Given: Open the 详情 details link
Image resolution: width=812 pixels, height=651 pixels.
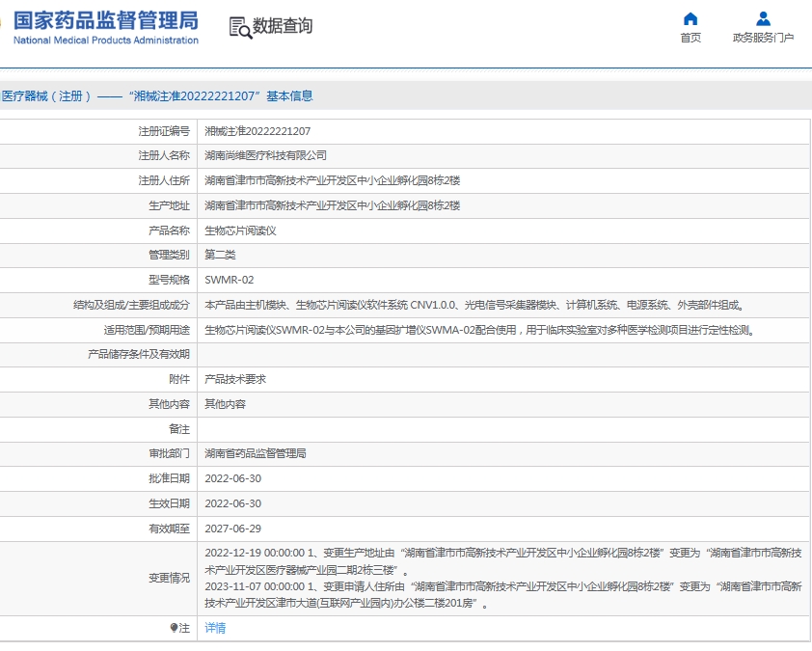Looking at the screenshot, I should pos(215,628).
